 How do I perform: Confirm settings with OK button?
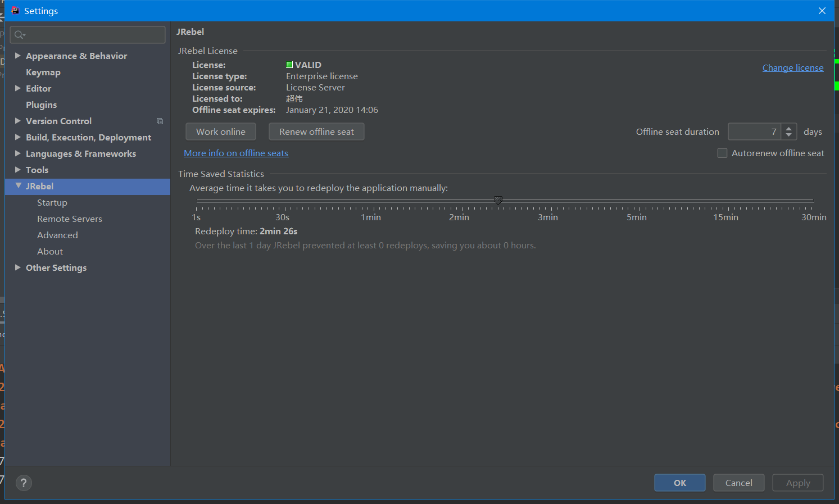[x=680, y=483]
